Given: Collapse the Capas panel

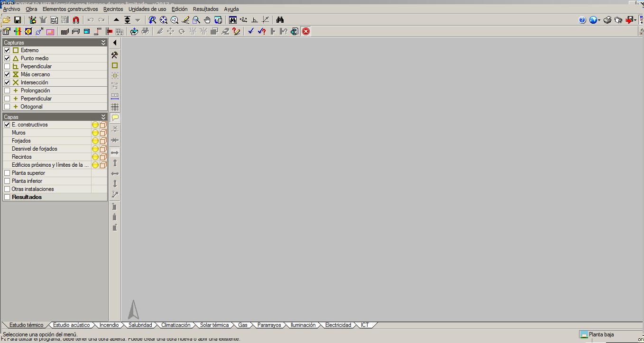Looking at the screenshot, I should click(x=103, y=117).
